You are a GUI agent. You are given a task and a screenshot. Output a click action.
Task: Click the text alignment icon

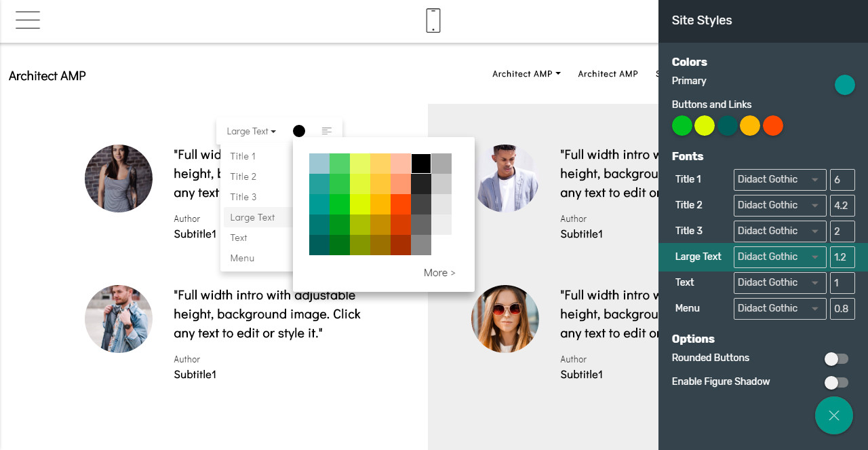tap(327, 131)
